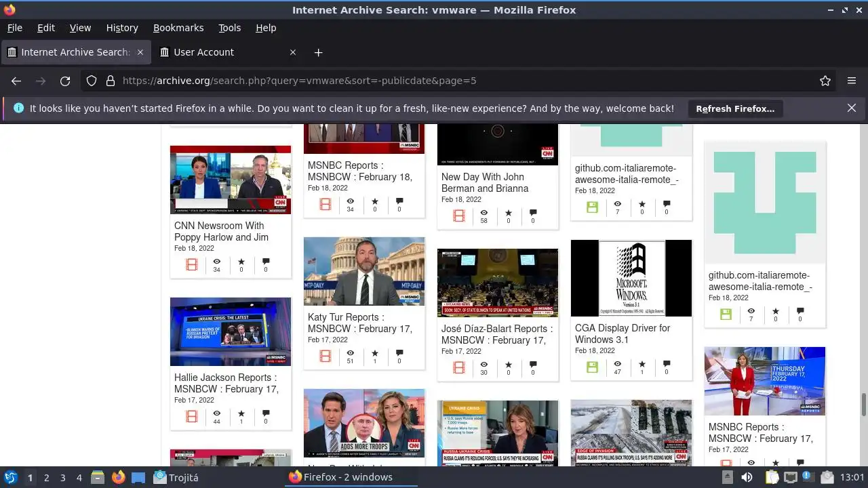The height and width of the screenshot is (488, 868).
Task: Click Katy Tur Reports Capitol thumbnail
Action: [x=364, y=271]
